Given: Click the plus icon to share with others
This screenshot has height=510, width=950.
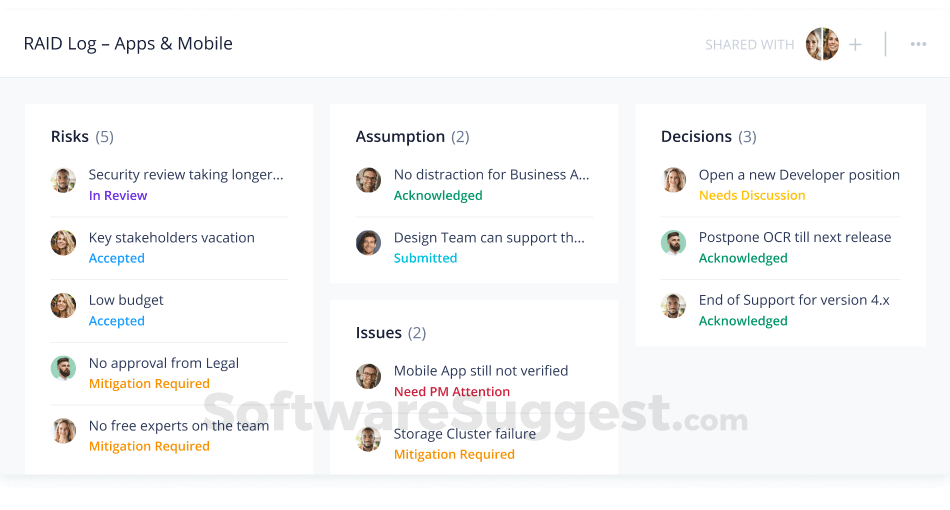Looking at the screenshot, I should point(855,45).
